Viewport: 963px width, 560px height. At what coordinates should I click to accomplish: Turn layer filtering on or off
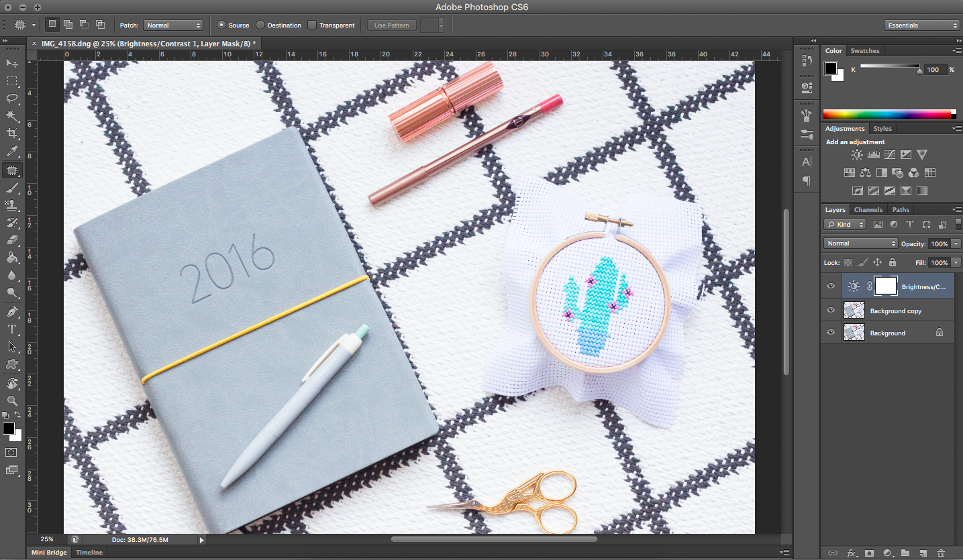click(x=958, y=225)
